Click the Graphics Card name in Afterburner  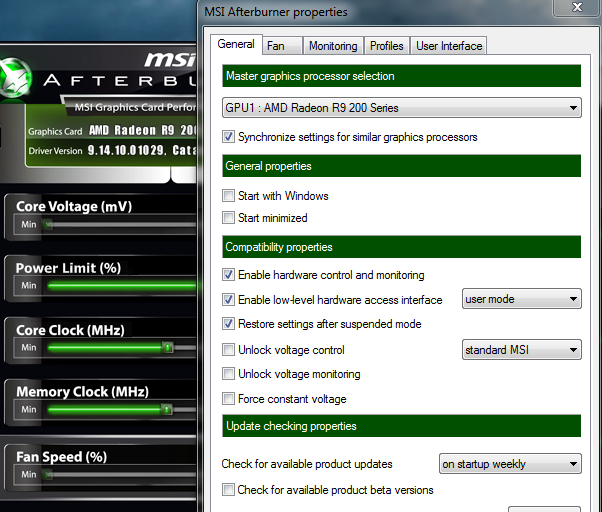click(142, 130)
